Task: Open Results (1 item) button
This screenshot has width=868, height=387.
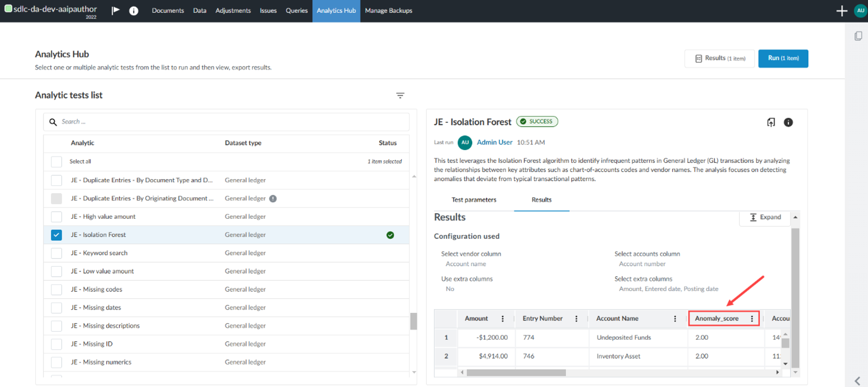Action: pyautogui.click(x=720, y=59)
